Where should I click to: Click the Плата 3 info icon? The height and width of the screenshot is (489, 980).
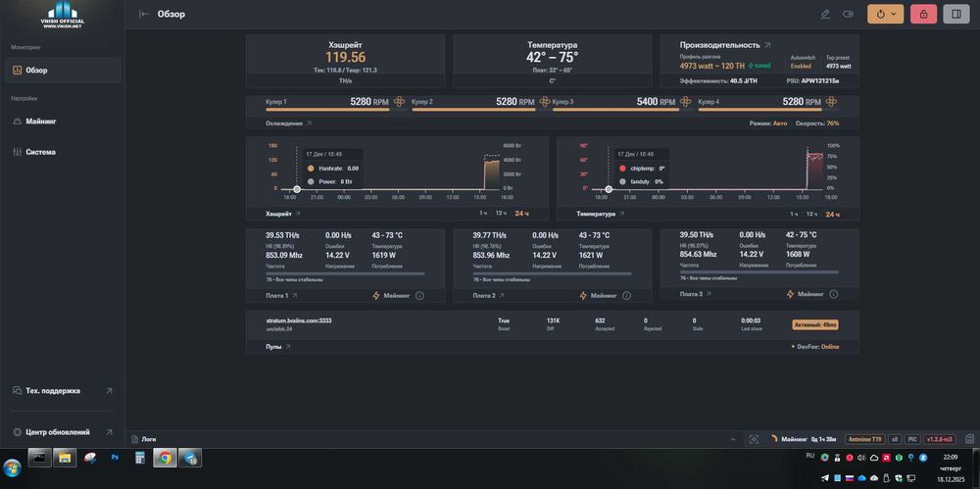click(x=834, y=294)
